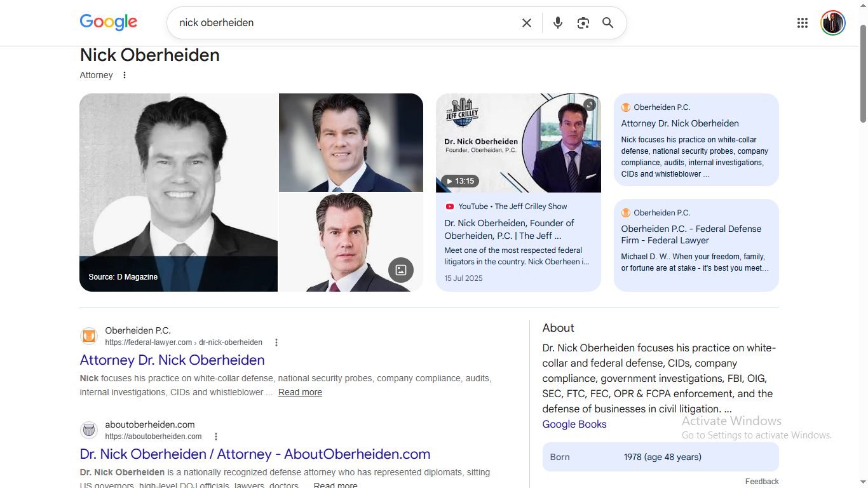Click the federal-lawyer.com URL breadcrumb

pos(184,342)
